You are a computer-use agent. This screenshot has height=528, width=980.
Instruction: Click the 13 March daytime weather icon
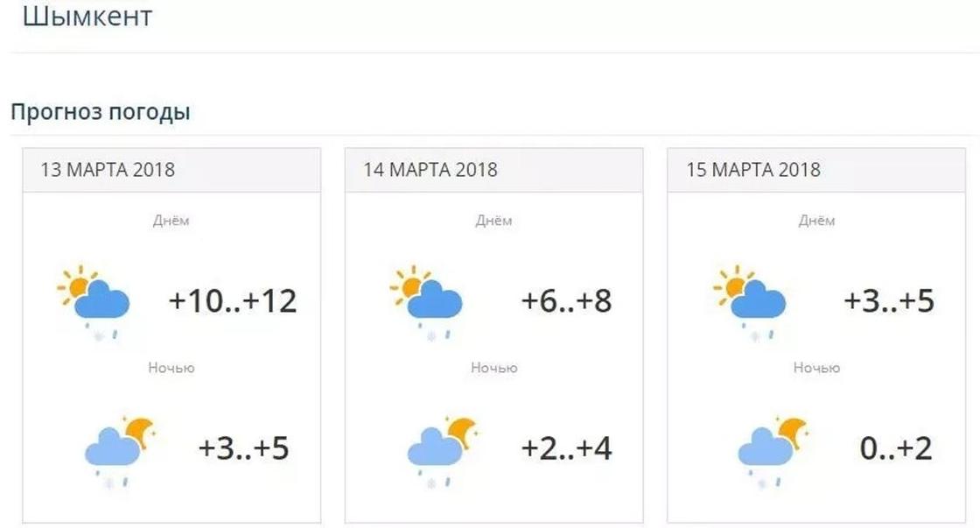point(94,301)
